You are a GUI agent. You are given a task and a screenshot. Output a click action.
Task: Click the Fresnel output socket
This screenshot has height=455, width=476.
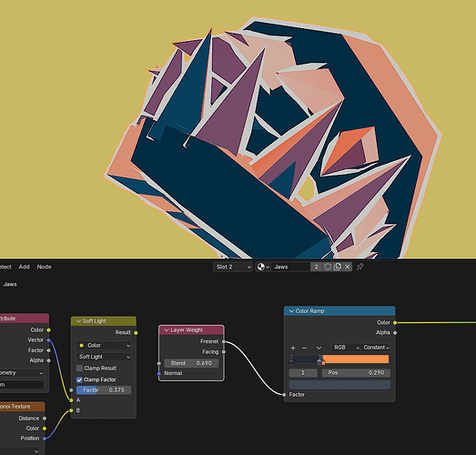click(224, 341)
